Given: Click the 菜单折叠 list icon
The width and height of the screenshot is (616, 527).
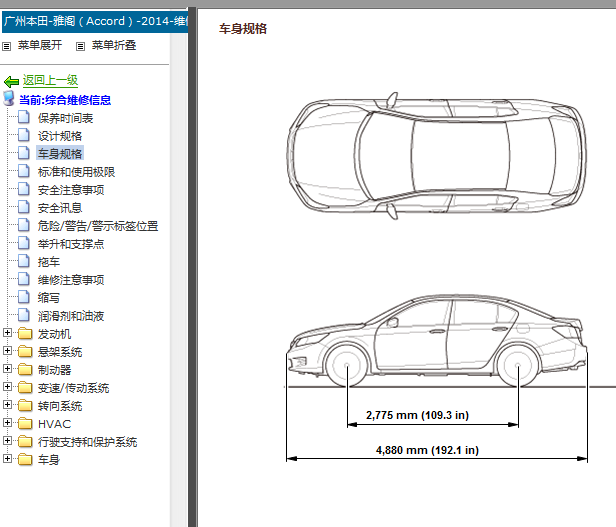Looking at the screenshot, I should [x=81, y=46].
